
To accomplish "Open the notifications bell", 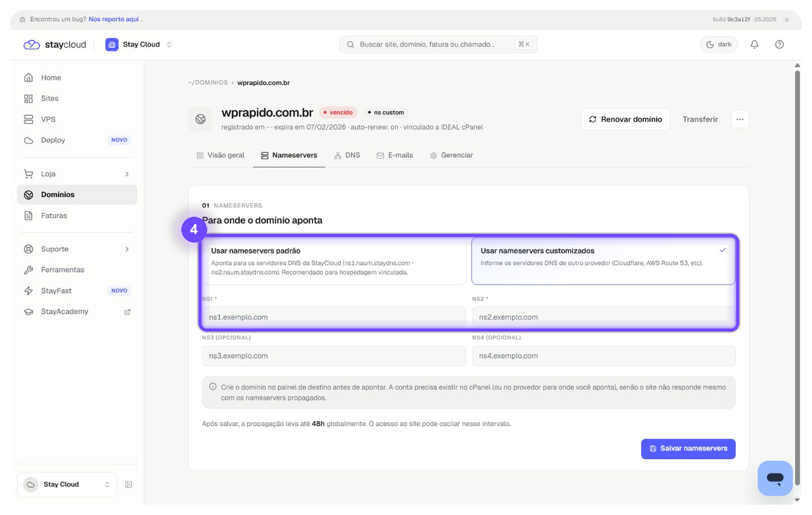I will (754, 45).
